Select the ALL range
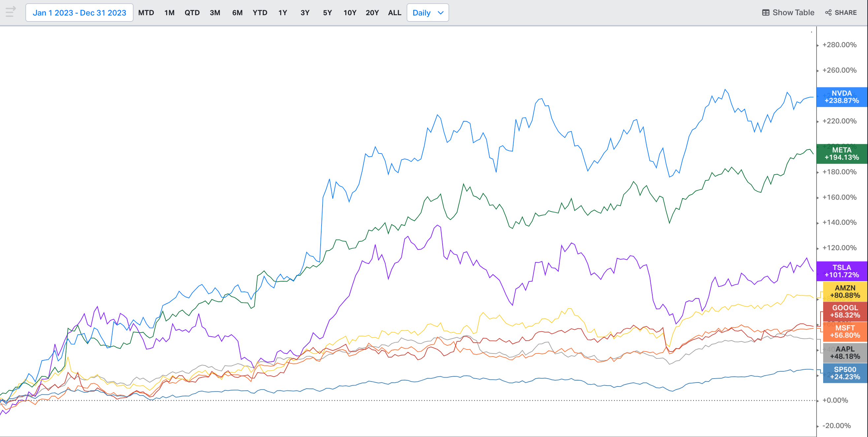 point(394,13)
